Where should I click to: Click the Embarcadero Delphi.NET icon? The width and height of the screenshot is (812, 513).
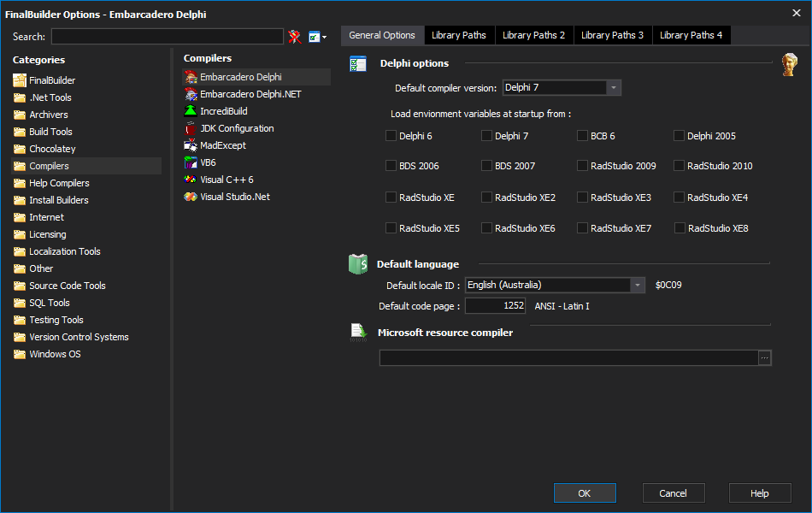(191, 94)
